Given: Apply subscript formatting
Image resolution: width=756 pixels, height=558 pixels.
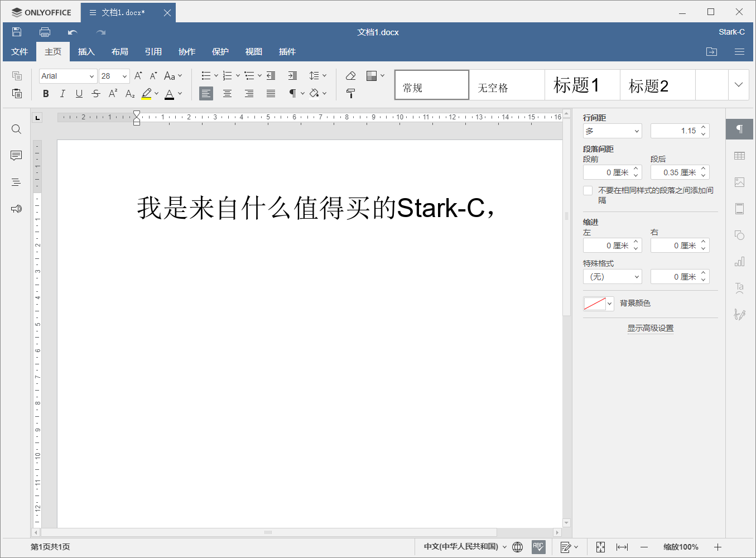Looking at the screenshot, I should tap(130, 93).
